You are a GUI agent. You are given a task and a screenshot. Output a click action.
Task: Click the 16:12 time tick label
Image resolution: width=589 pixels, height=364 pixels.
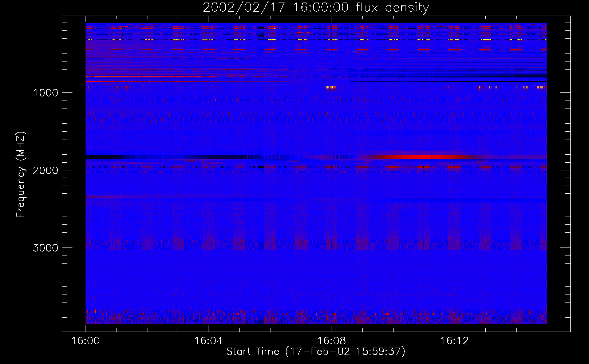(454, 341)
